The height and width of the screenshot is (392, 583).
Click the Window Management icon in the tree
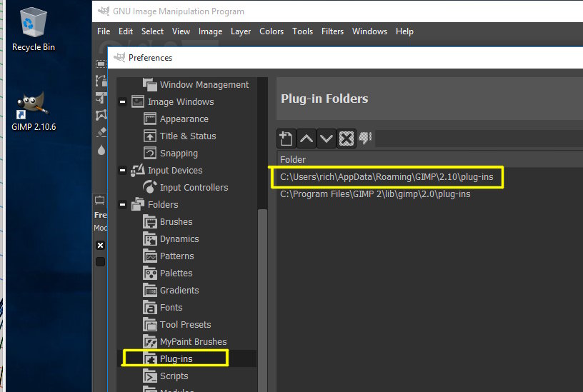coord(150,84)
